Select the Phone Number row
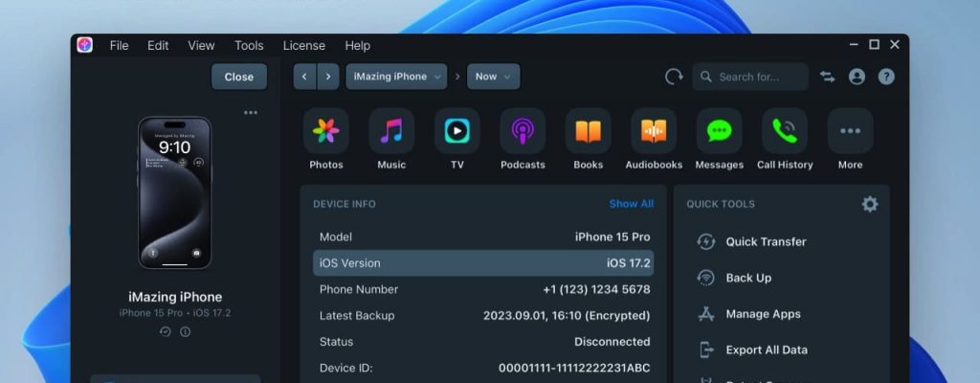The height and width of the screenshot is (383, 980). (x=483, y=290)
